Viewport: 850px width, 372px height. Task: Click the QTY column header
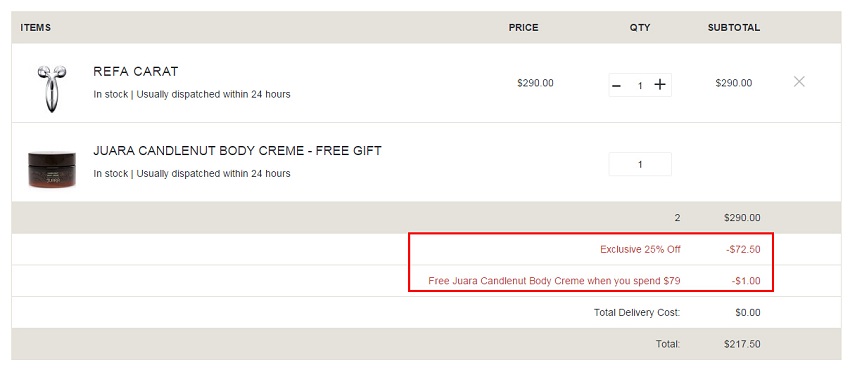(640, 28)
